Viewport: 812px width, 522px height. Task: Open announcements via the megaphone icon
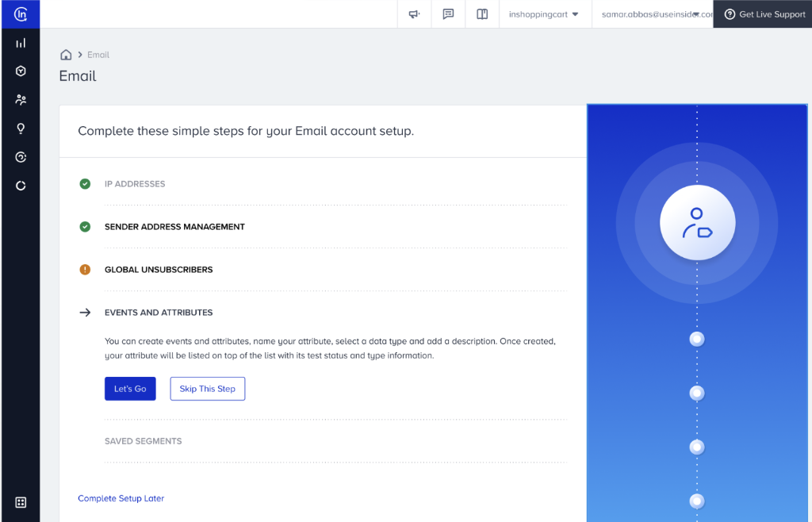[x=414, y=13]
